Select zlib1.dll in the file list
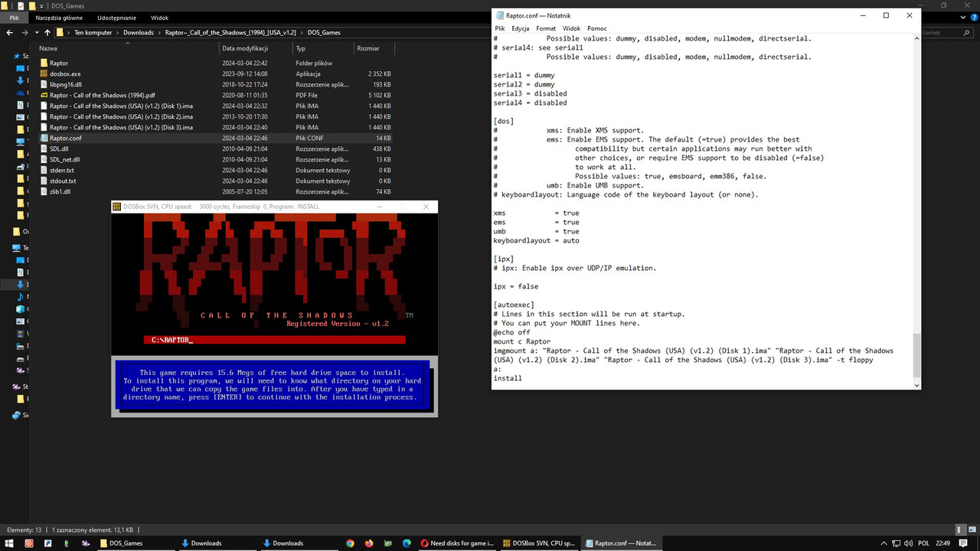 point(60,192)
